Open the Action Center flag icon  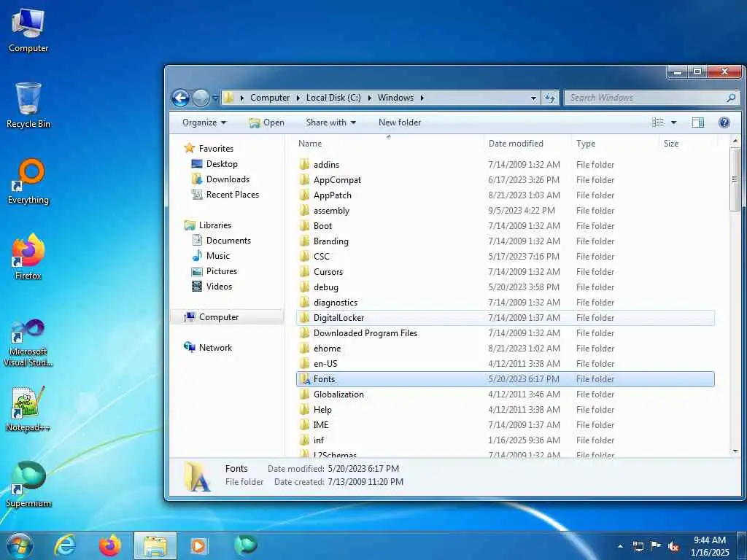coord(656,547)
